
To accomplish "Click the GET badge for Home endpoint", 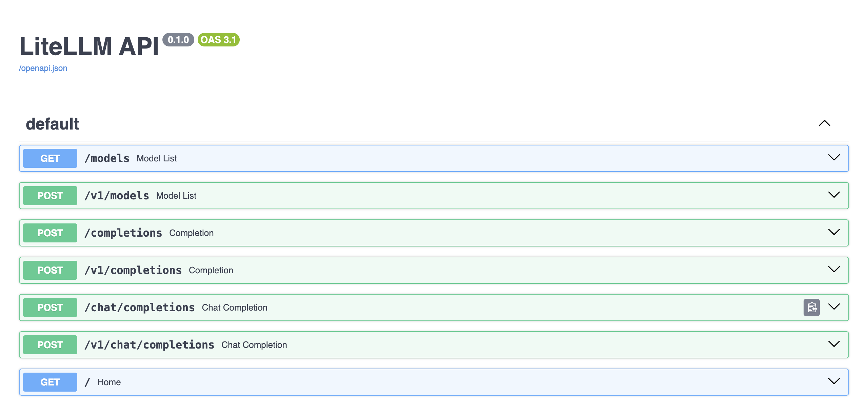I will point(50,382).
